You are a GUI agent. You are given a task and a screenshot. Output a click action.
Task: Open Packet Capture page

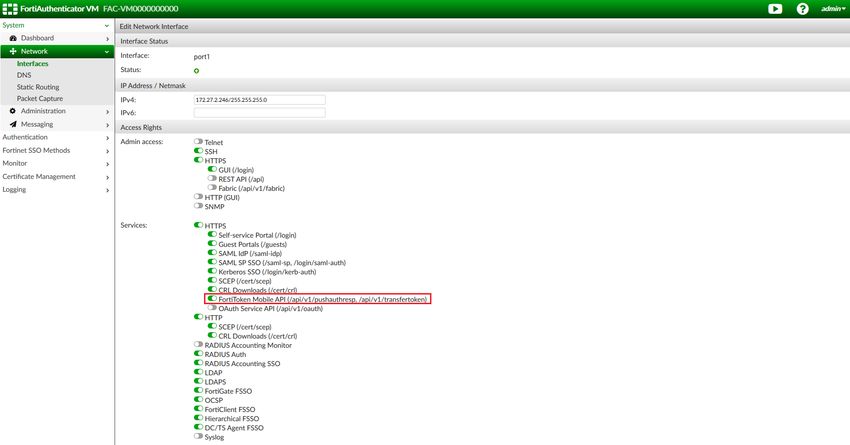pos(40,99)
